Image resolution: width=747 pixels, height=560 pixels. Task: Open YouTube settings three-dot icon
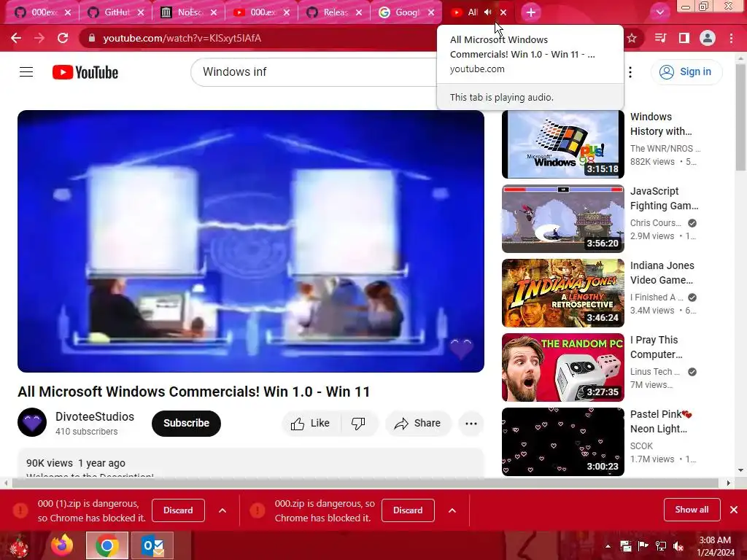pyautogui.click(x=630, y=72)
